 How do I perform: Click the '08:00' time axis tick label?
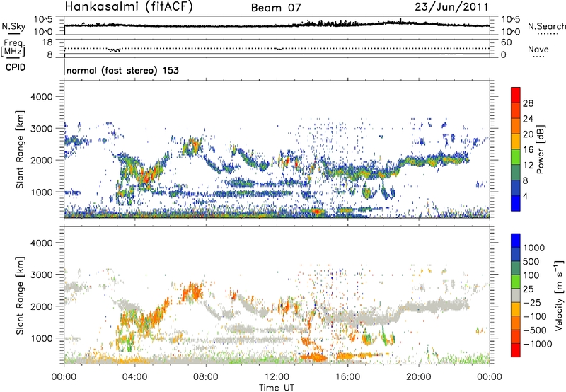click(206, 376)
